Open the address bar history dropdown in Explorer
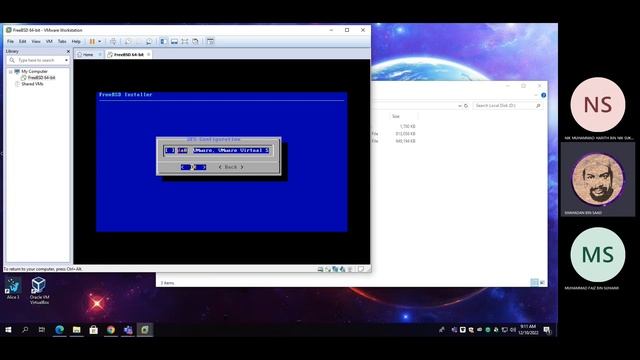This screenshot has width=640, height=360. click(460, 106)
